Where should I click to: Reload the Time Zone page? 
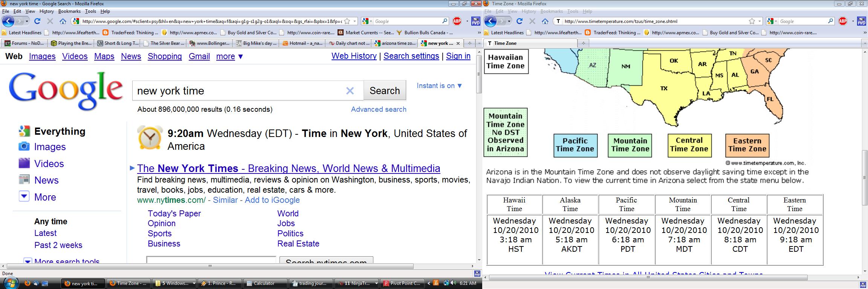520,21
